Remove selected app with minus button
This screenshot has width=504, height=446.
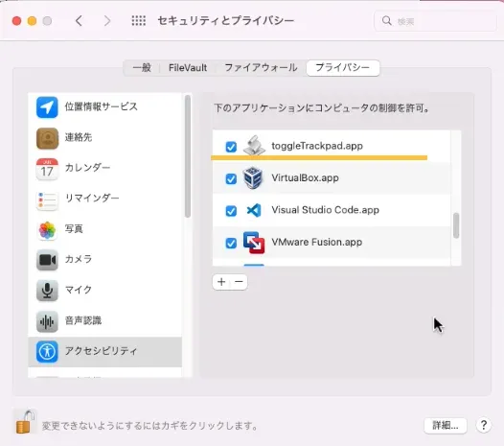tap(239, 282)
